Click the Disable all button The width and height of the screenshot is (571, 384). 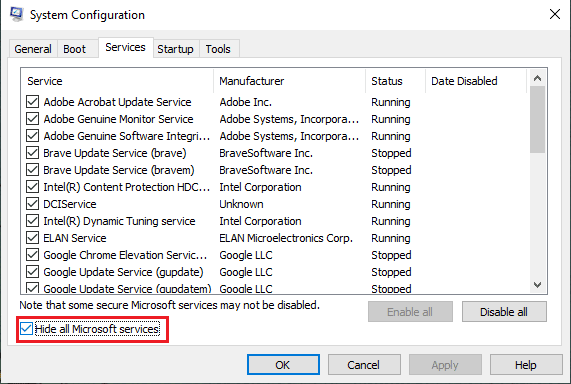(504, 312)
